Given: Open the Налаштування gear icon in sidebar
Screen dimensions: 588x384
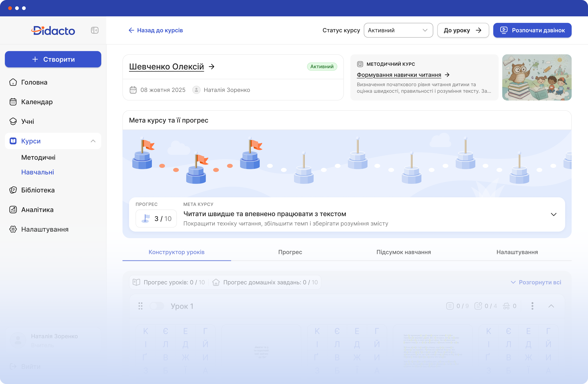Looking at the screenshot, I should click(x=13, y=229).
